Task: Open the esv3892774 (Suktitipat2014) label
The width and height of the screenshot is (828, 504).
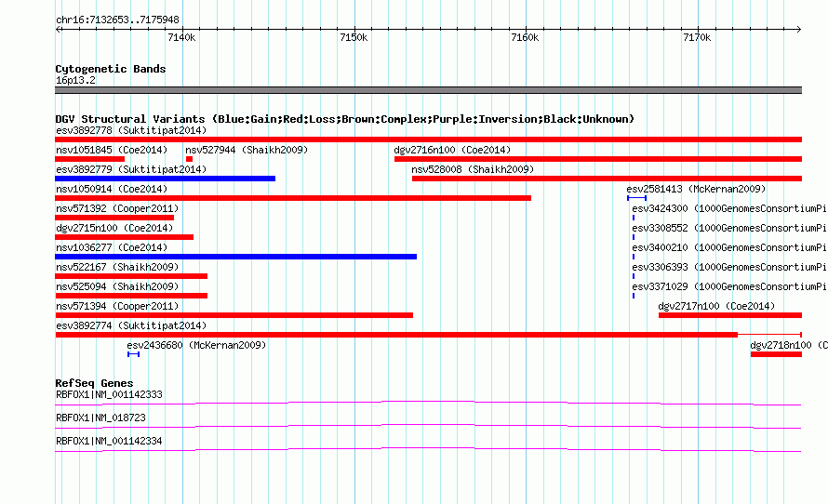Action: [131, 325]
